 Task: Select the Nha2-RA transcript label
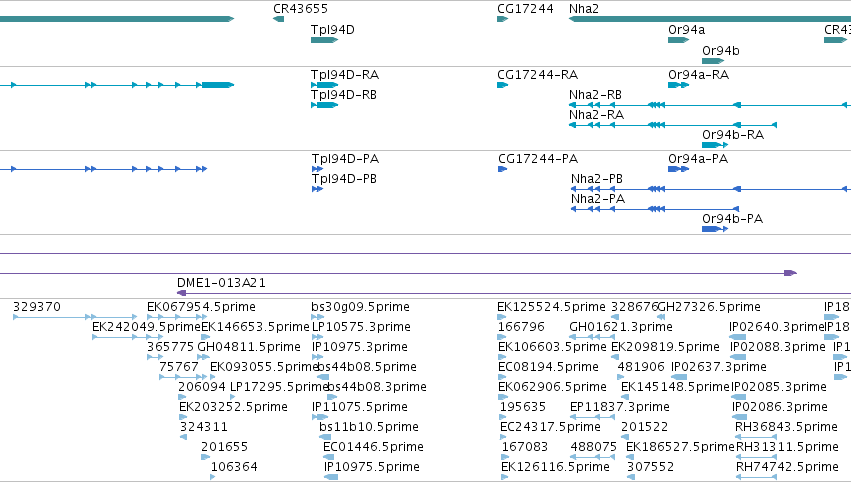pyautogui.click(x=596, y=115)
